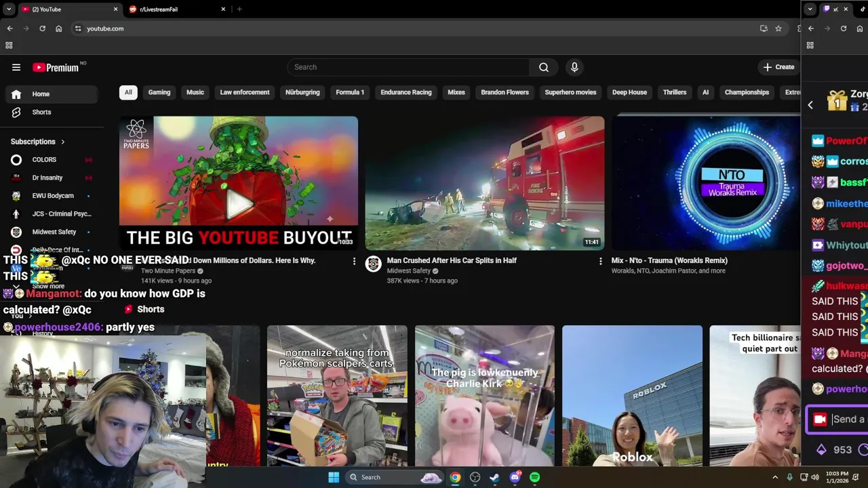Open the N'to Trauma Worakls Remix mix thumbnail
This screenshot has width=868, height=488.
pos(706,183)
